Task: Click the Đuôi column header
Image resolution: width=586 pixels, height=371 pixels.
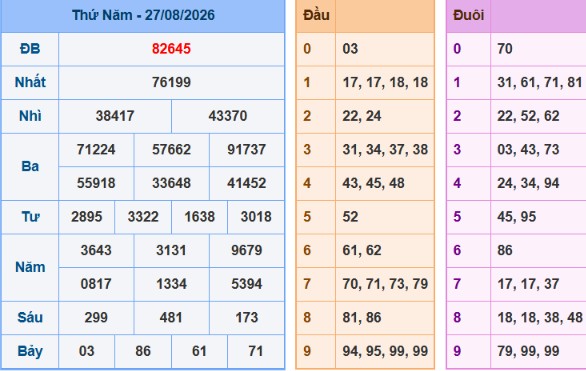Action: [468, 15]
